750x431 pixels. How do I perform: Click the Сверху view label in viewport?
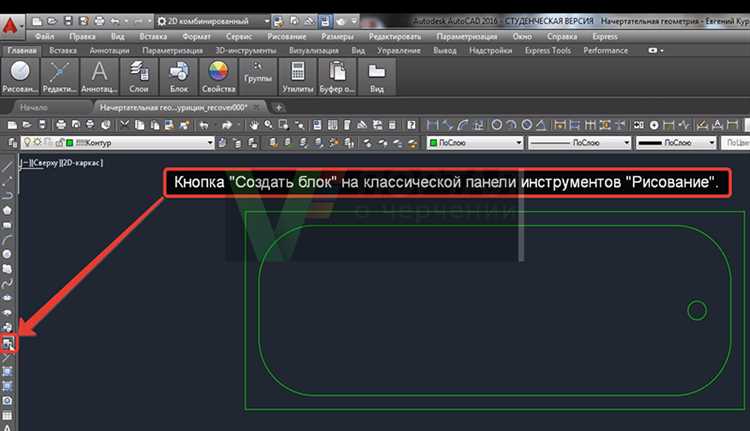pos(48,161)
